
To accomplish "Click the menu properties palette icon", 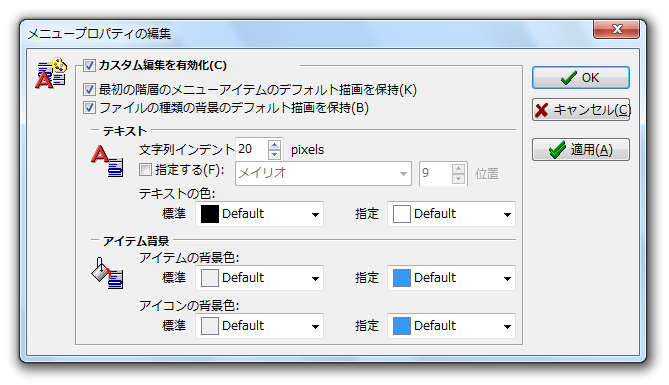I will (x=51, y=73).
